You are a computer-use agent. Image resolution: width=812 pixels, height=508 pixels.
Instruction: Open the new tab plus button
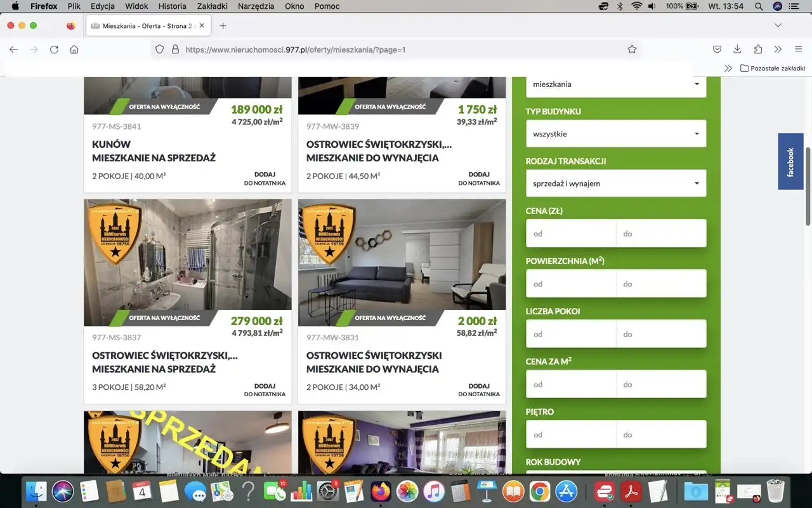[223, 26]
